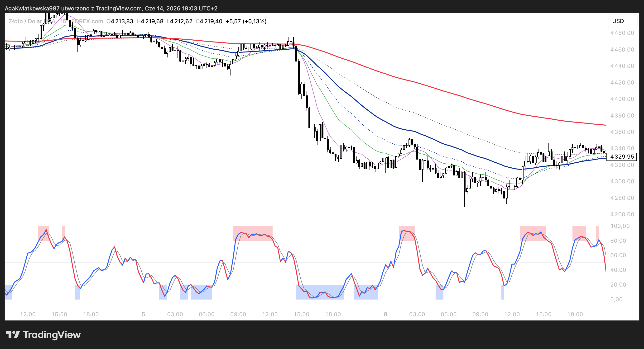Viewport: 644px width, 349px height.
Task: Click the 4 320,00 price axis label
Action: [x=622, y=165]
